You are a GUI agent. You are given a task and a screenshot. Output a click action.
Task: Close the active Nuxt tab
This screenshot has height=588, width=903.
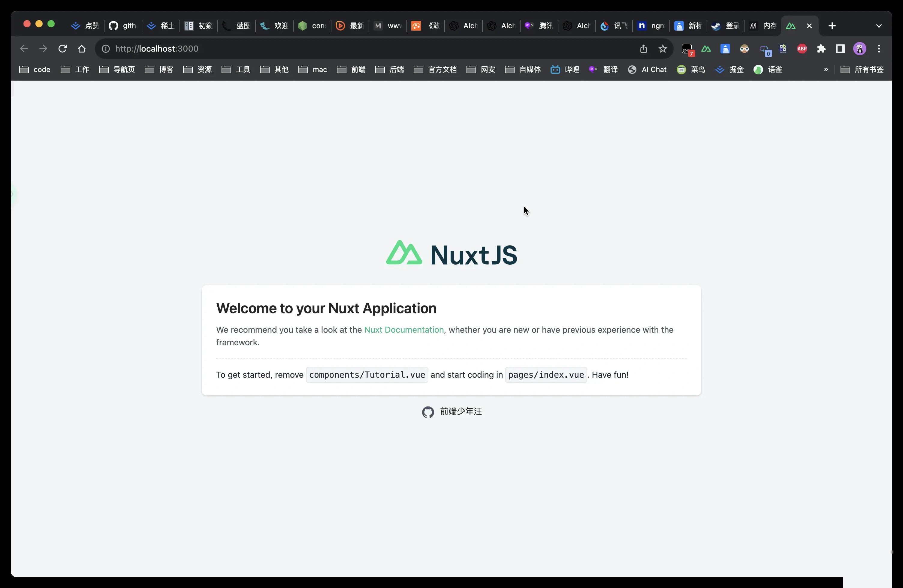(809, 26)
